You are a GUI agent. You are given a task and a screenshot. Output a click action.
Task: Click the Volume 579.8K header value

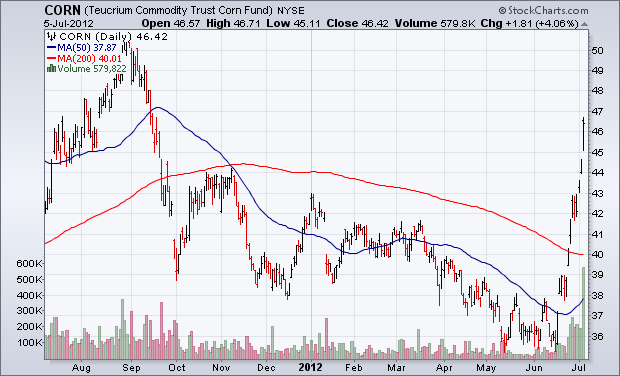pos(435,24)
